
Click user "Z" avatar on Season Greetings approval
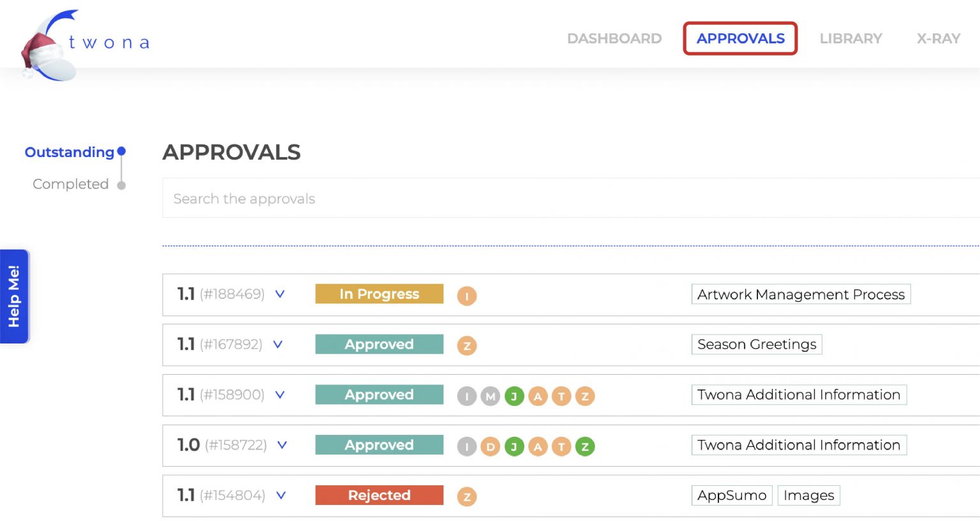pyautogui.click(x=466, y=345)
